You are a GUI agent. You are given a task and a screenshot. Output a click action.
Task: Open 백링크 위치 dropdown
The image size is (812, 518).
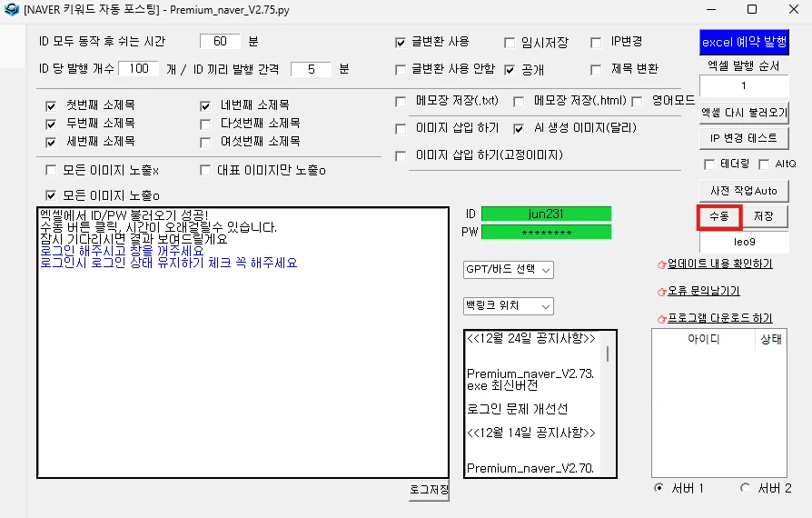[x=509, y=306]
